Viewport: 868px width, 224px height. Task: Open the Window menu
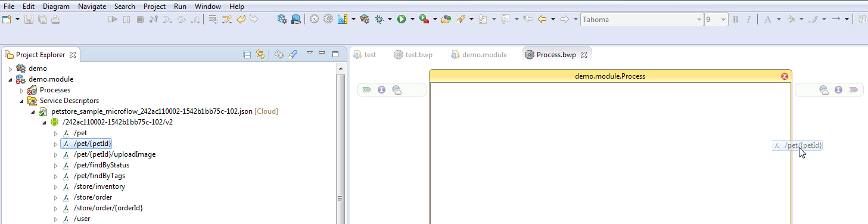coord(207,6)
